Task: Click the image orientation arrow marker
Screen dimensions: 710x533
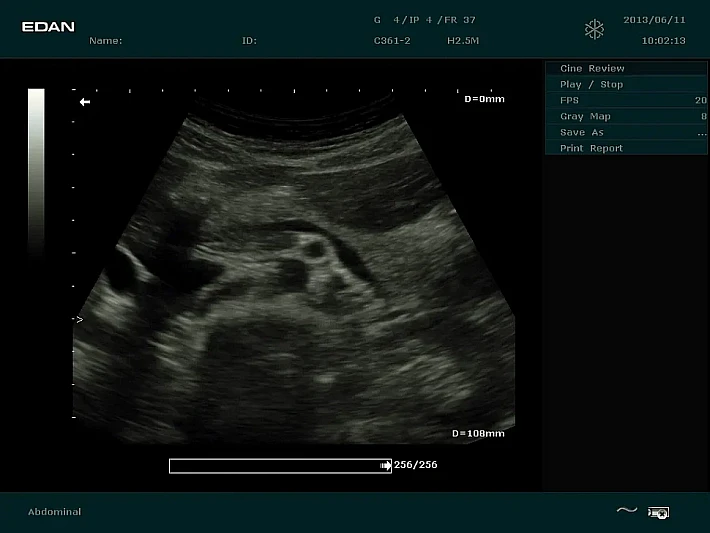Action: pyautogui.click(x=85, y=102)
